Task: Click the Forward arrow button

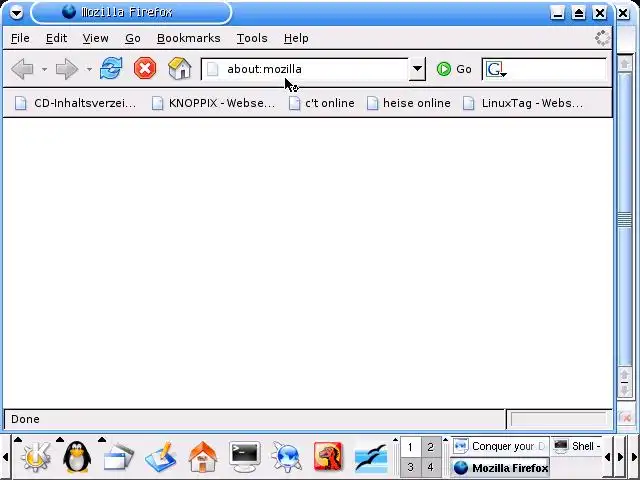Action: pyautogui.click(x=67, y=69)
